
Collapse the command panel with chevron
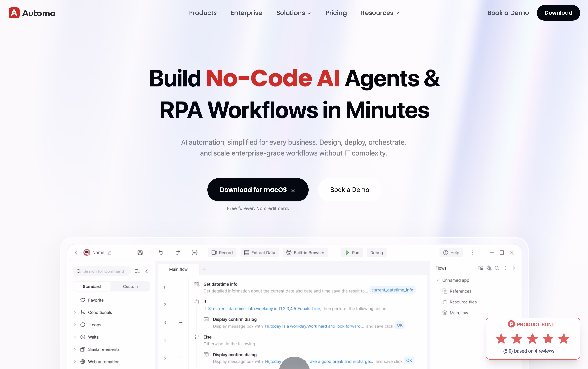point(146,271)
